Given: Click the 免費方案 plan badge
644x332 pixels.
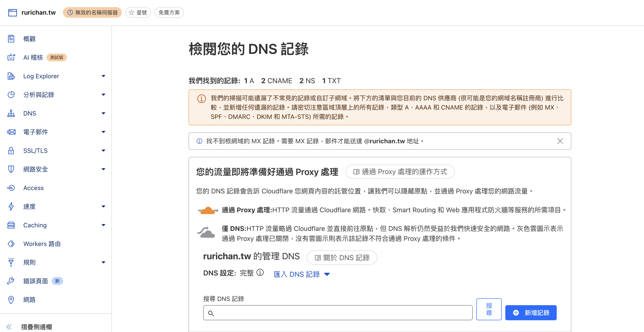Looking at the screenshot, I should [169, 13].
